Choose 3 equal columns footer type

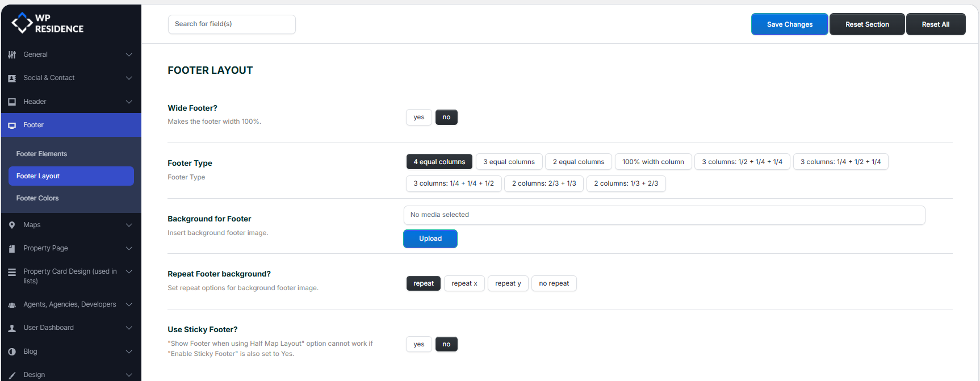coord(509,162)
